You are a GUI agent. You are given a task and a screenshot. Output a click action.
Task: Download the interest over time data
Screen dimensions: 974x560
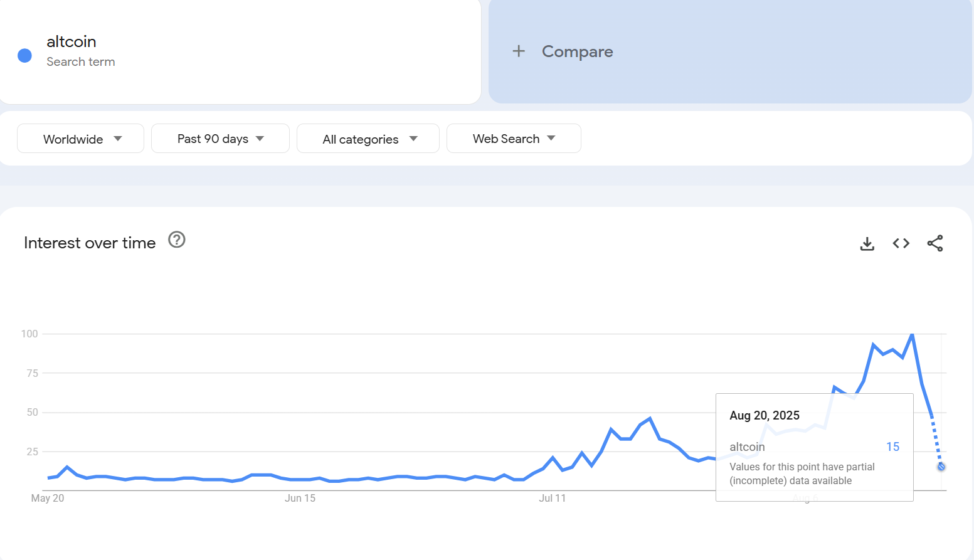(x=867, y=243)
